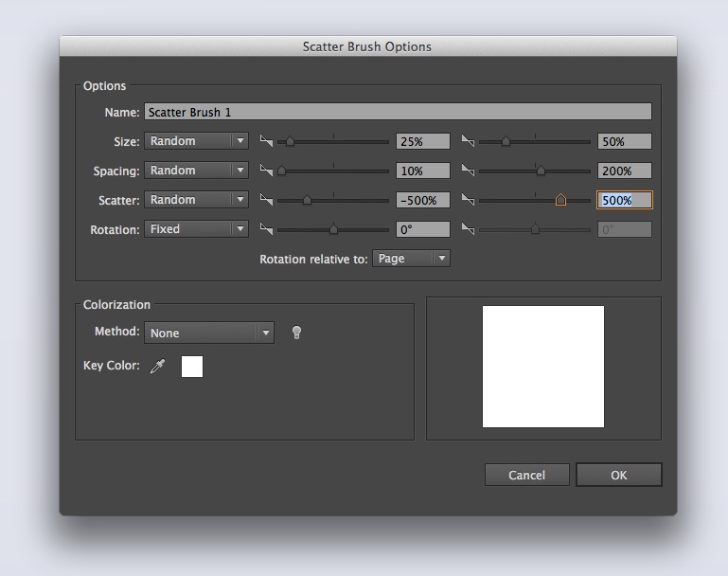Open the Size Random dropdown
Screen dimensions: 728x576
click(196, 141)
